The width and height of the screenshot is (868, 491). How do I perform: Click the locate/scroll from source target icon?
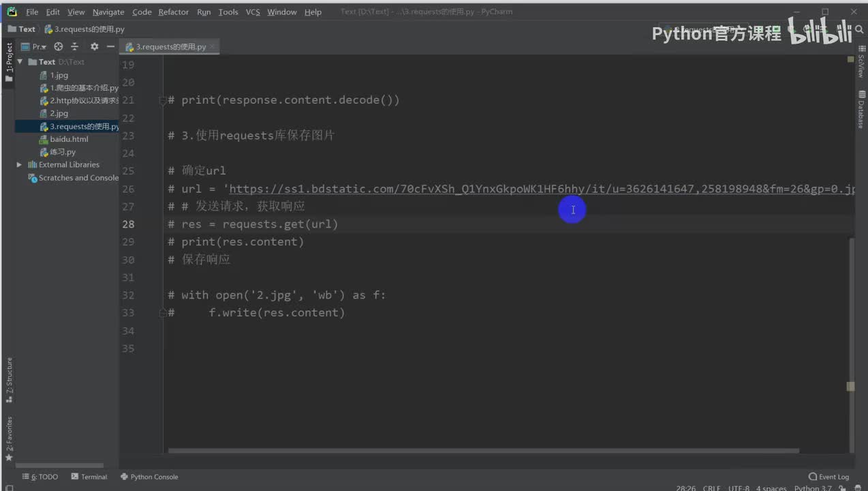(59, 46)
